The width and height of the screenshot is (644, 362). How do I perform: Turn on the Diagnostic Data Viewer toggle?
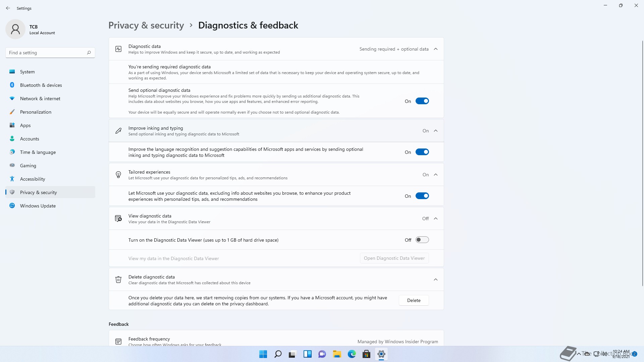[x=422, y=240]
